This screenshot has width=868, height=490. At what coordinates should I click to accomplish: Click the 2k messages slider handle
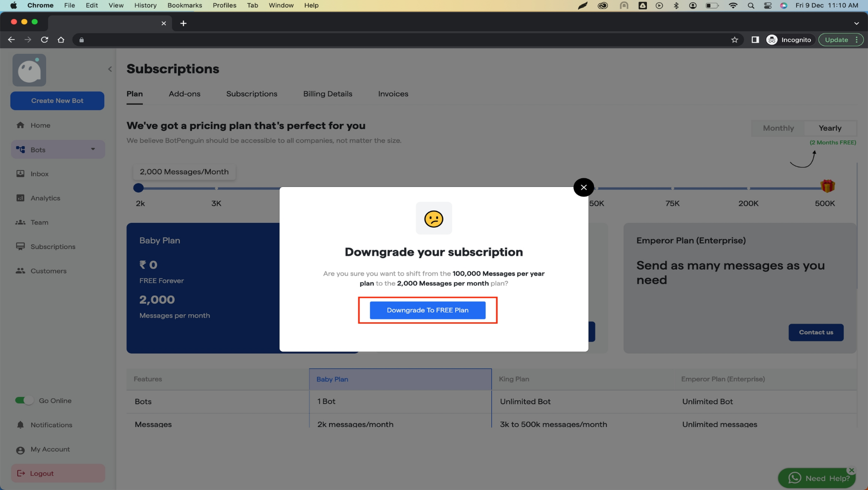[138, 188]
